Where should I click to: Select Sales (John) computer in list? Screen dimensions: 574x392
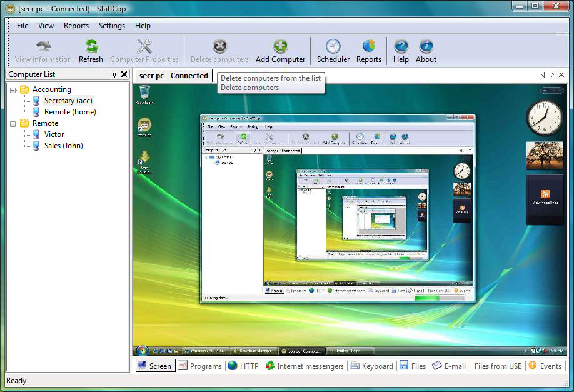pyautogui.click(x=63, y=146)
